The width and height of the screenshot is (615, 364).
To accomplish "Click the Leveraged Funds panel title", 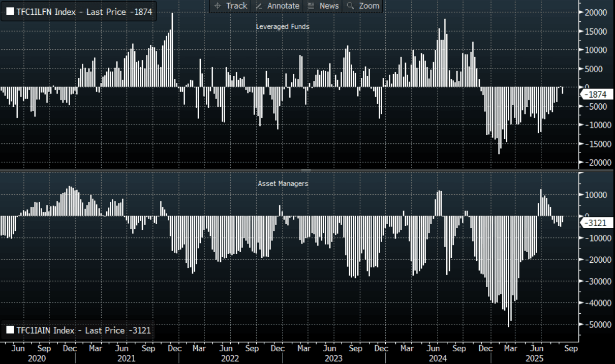I will tap(283, 26).
